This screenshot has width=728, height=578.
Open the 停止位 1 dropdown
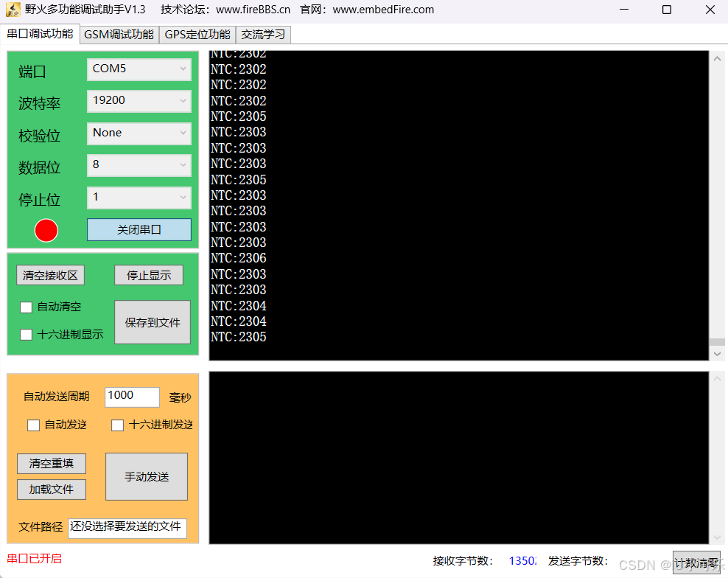click(x=139, y=197)
